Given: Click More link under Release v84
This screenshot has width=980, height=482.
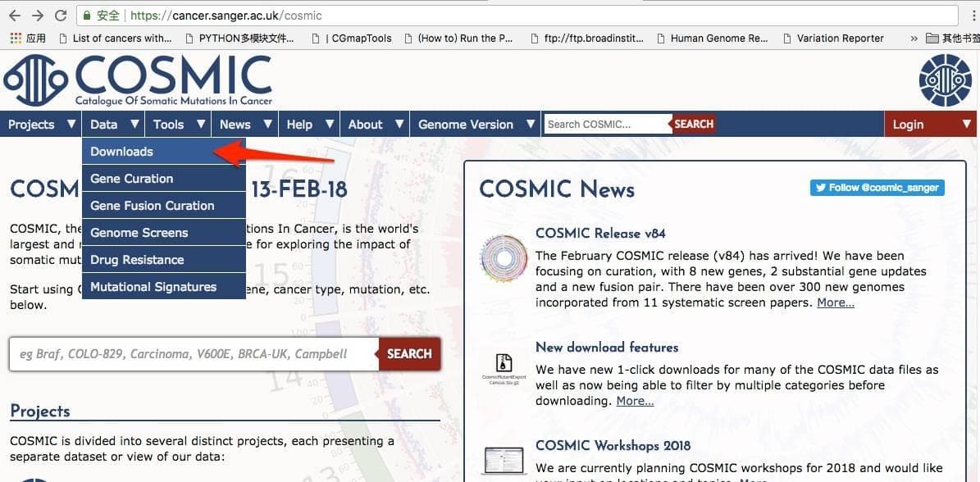Looking at the screenshot, I should point(835,302).
